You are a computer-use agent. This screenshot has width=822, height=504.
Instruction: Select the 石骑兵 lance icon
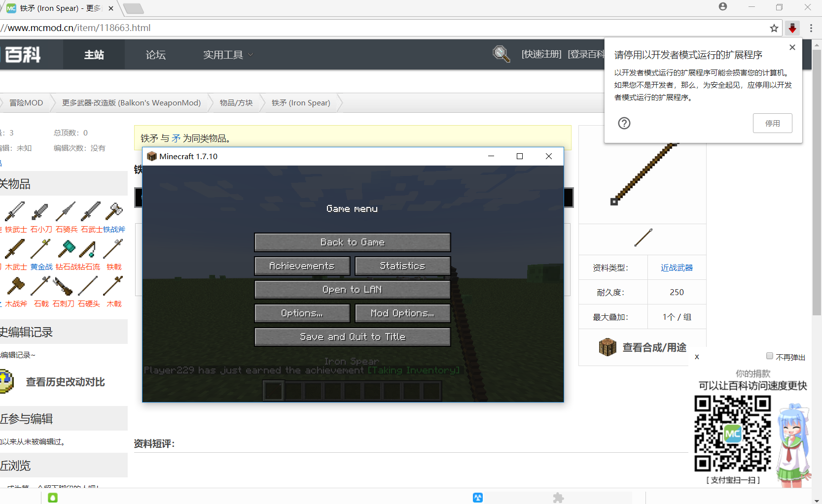[66, 211]
